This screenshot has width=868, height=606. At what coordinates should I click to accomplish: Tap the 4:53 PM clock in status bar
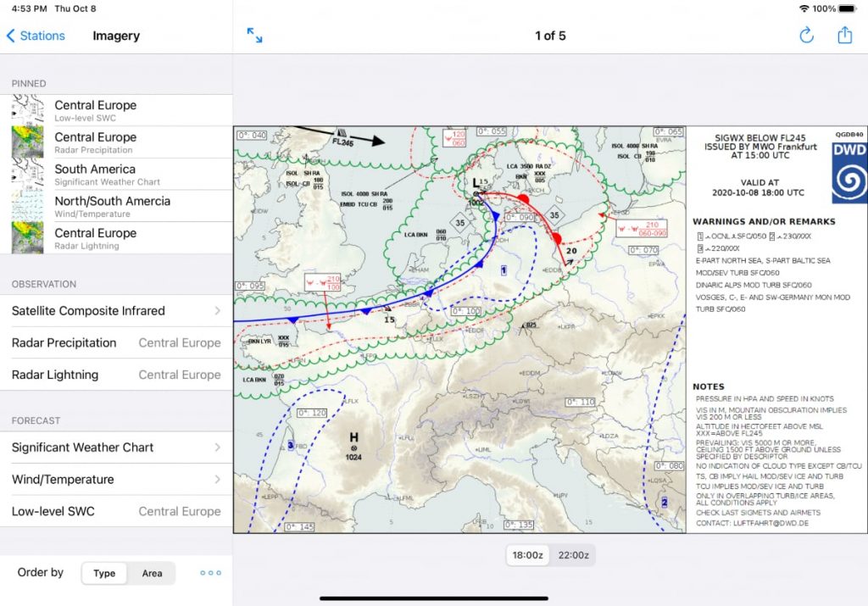pos(30,8)
